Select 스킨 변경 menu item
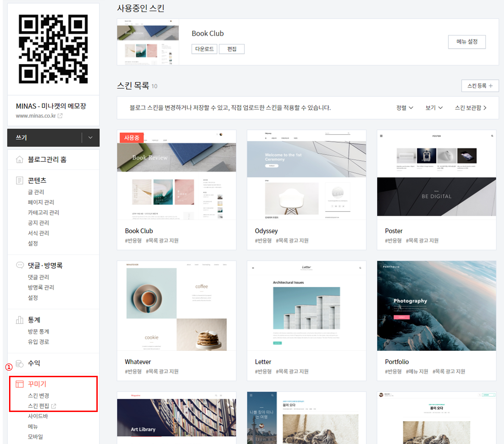The image size is (504, 444). pos(38,396)
